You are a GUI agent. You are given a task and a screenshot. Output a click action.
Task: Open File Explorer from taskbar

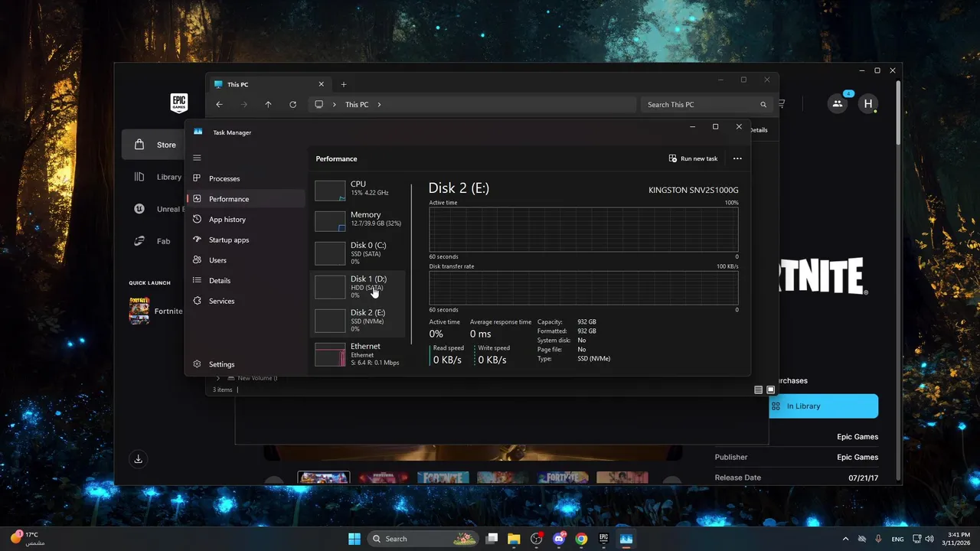(514, 539)
